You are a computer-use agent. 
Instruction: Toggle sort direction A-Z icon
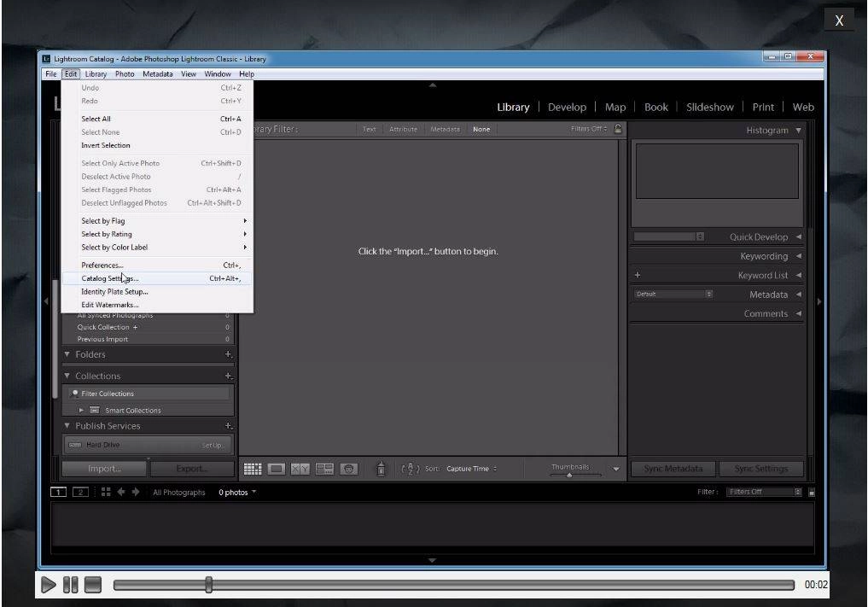point(411,469)
